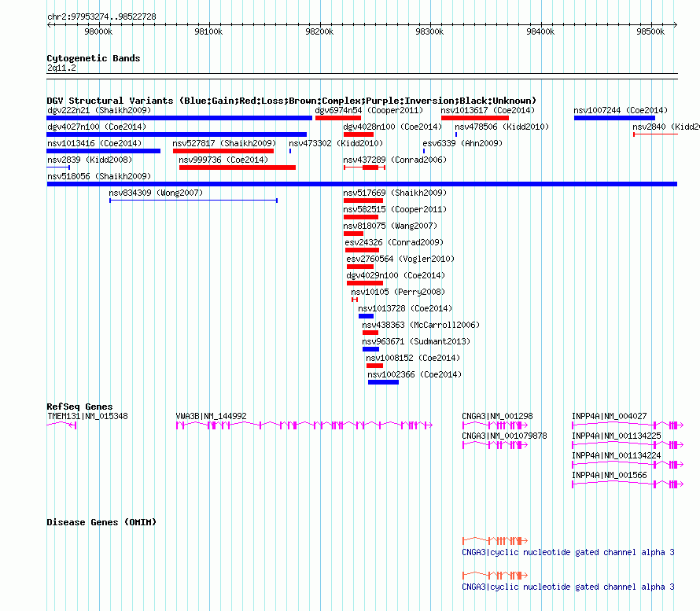The width and height of the screenshot is (700, 611).
Task: Click the INPP4A|NM_001134224 gene model
Action: coord(628,465)
